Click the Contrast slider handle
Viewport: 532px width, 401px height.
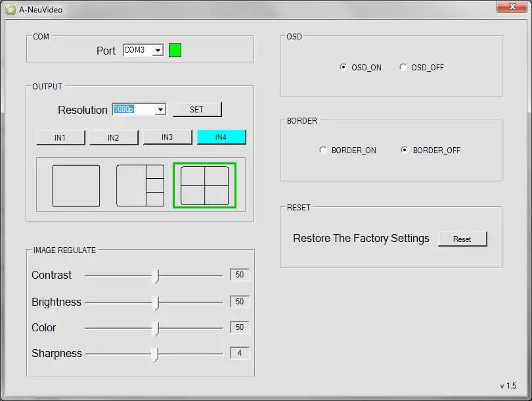(156, 276)
